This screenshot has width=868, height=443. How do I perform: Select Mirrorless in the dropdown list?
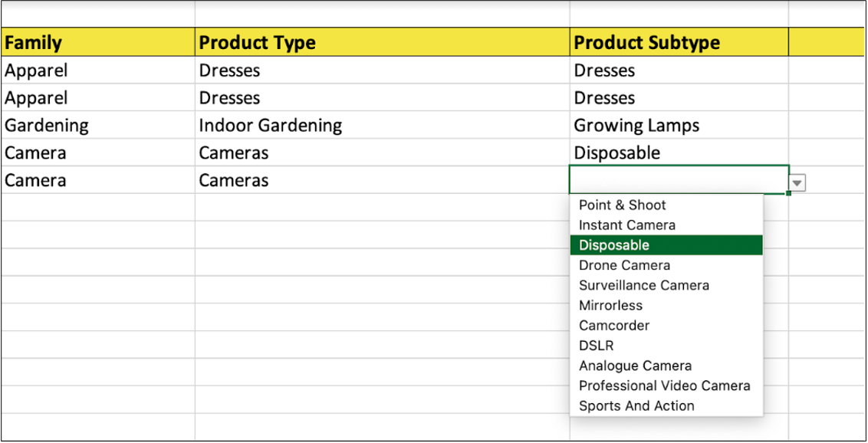click(x=610, y=305)
